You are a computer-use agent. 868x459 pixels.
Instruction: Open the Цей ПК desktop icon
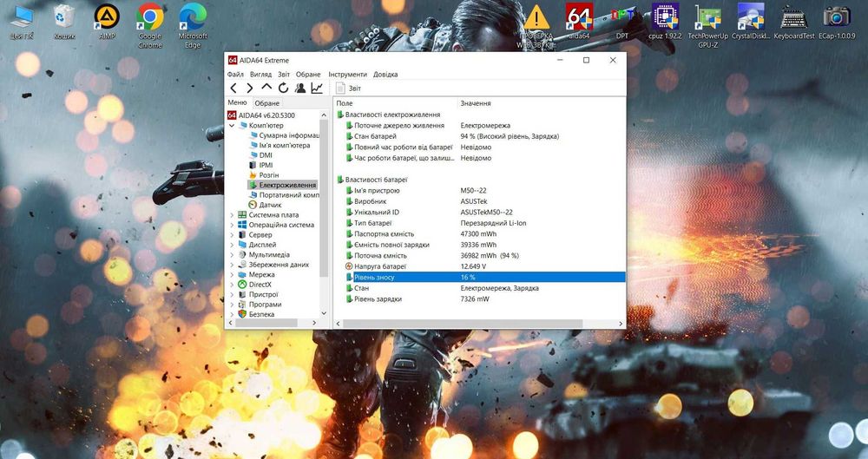coord(22,23)
